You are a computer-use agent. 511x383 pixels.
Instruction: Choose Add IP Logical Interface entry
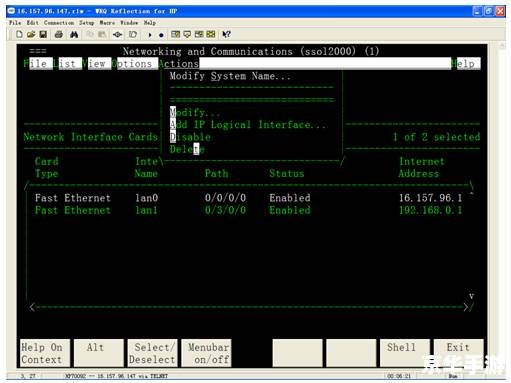click(248, 125)
